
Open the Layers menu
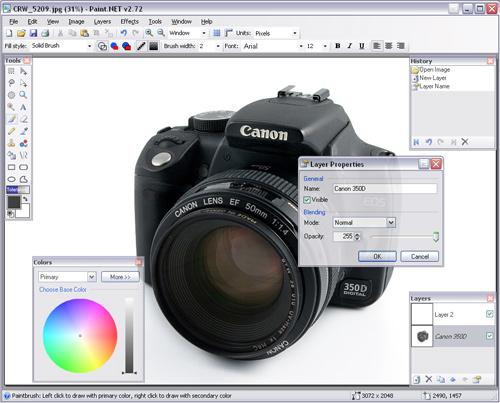click(102, 22)
